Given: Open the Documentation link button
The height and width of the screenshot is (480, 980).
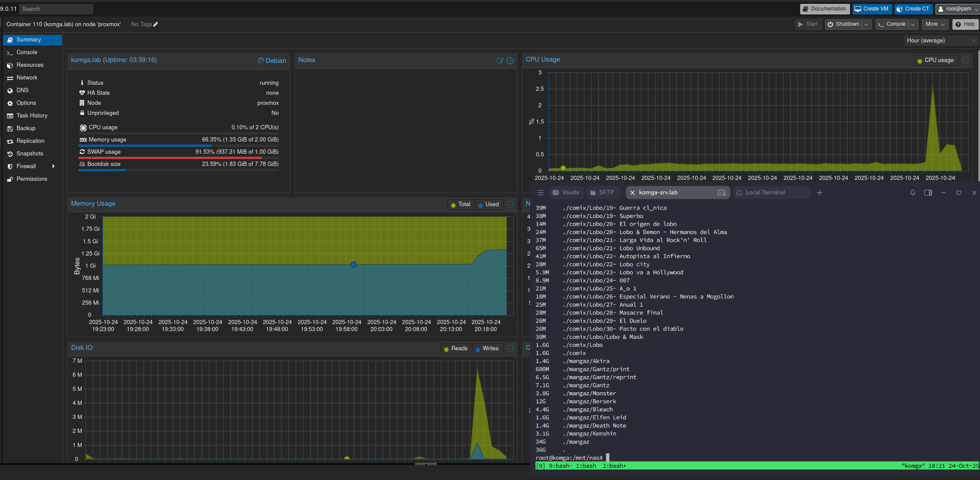Looking at the screenshot, I should click(824, 9).
